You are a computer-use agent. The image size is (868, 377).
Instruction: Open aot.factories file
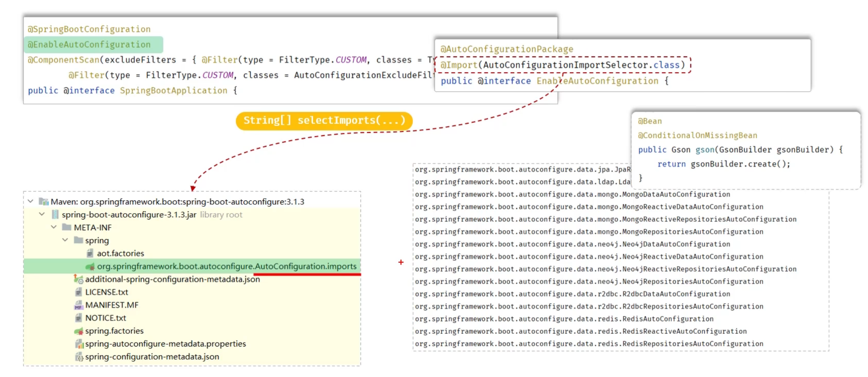pyautogui.click(x=192, y=253)
